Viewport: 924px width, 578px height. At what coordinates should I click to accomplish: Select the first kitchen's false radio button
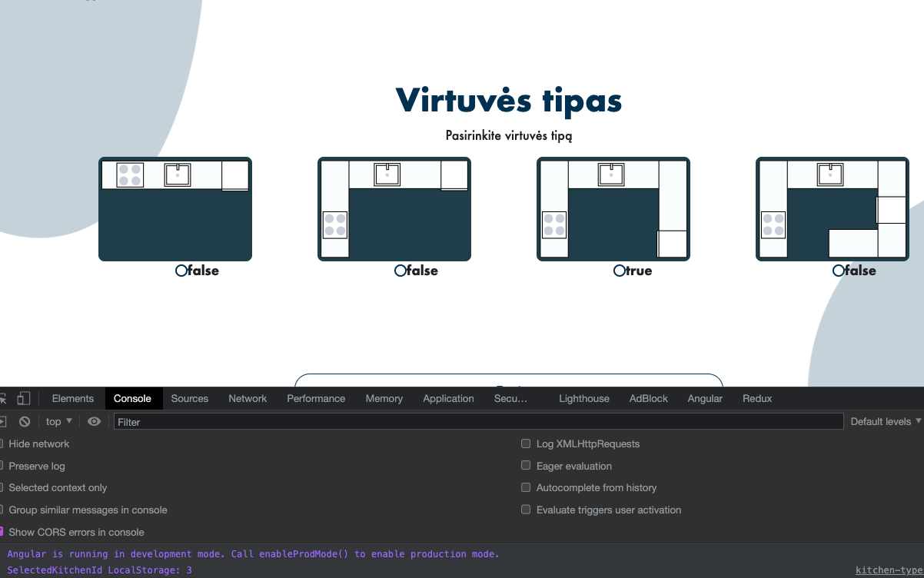point(181,271)
